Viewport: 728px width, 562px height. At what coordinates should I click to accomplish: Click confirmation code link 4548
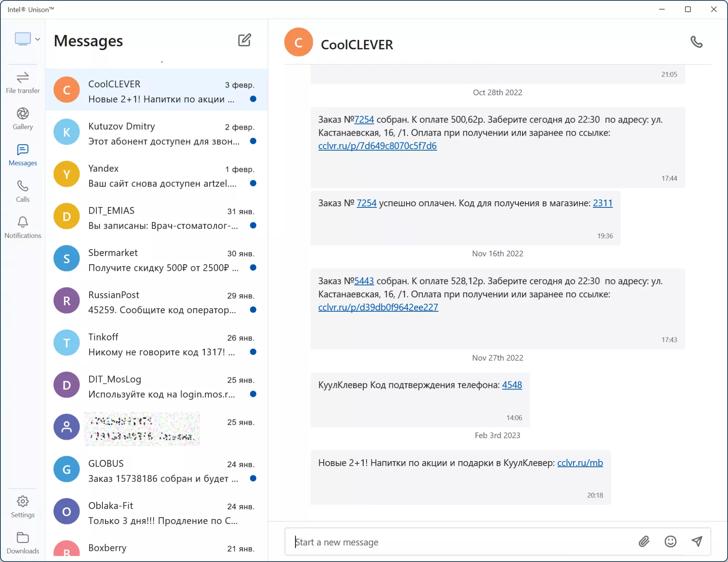coord(512,385)
